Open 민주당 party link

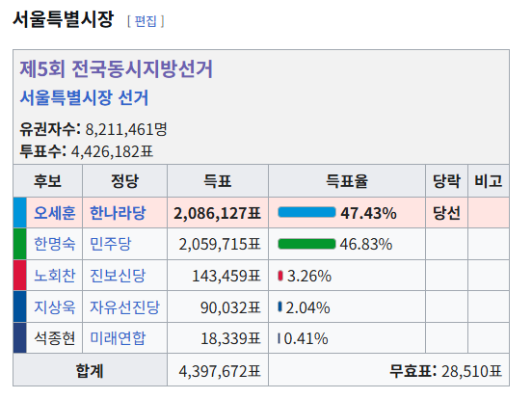(110, 244)
